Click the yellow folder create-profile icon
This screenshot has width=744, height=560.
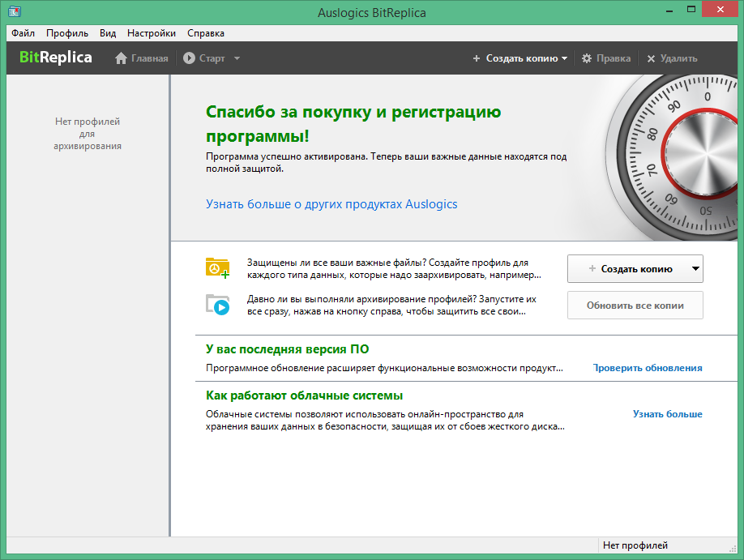click(217, 268)
